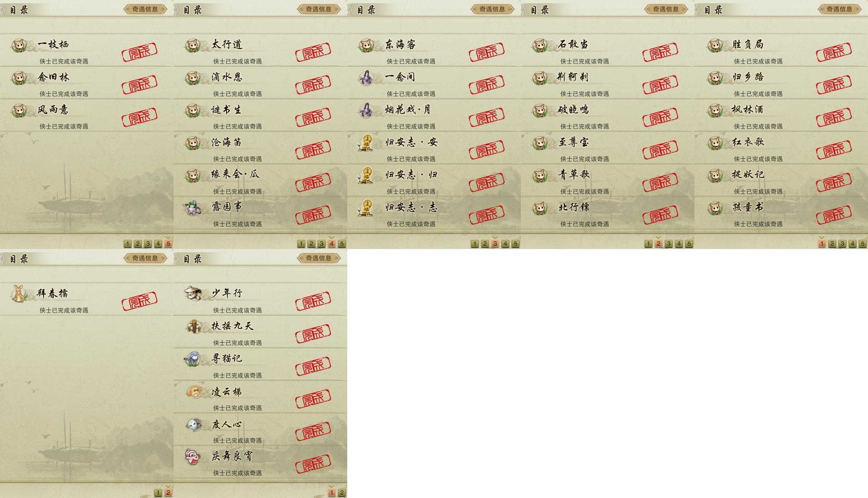
Task: Click the 庆舞良宵 red lion icon
Action: coord(193,457)
